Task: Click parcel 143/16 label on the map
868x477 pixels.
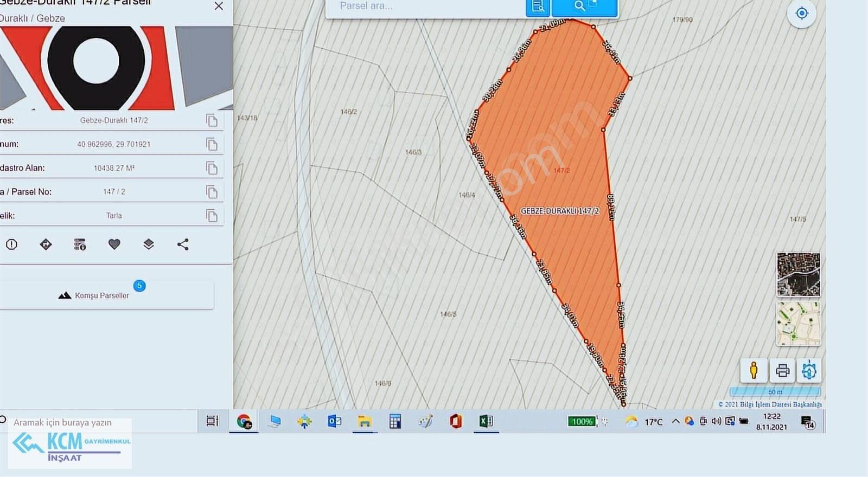Action: click(x=247, y=118)
